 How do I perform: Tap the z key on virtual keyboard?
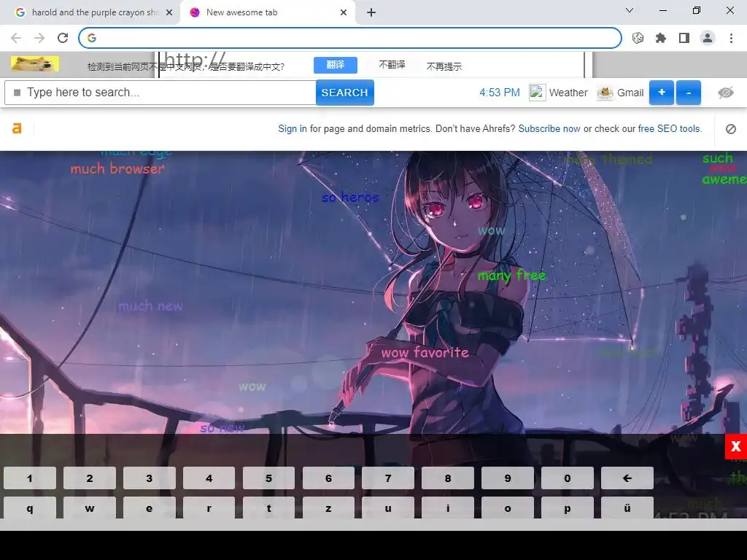click(x=328, y=507)
